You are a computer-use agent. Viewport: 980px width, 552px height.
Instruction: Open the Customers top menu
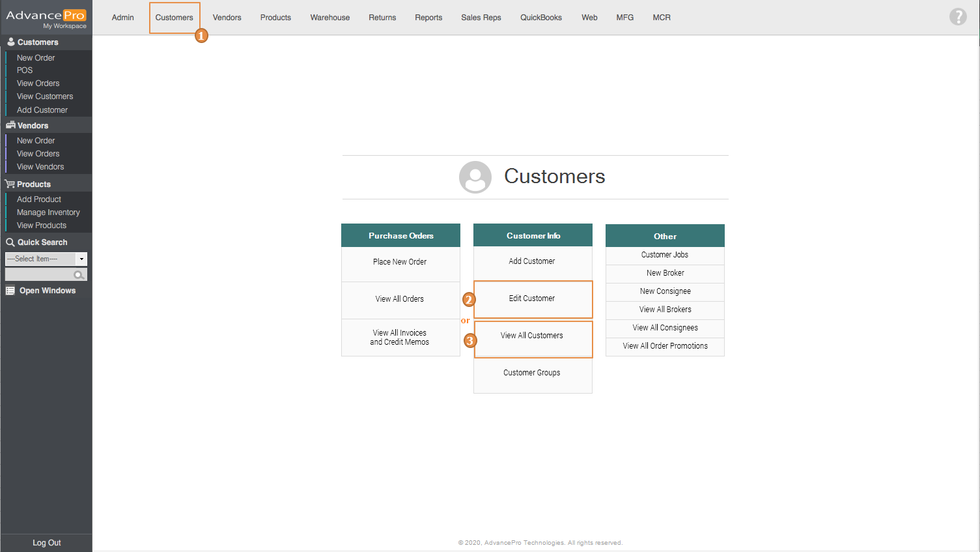click(174, 18)
